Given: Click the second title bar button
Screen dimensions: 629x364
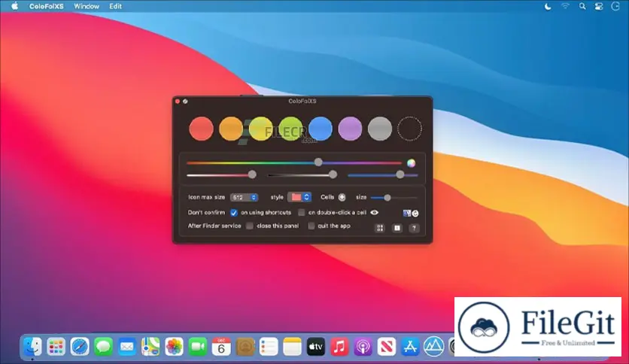Looking at the screenshot, I should 185,102.
